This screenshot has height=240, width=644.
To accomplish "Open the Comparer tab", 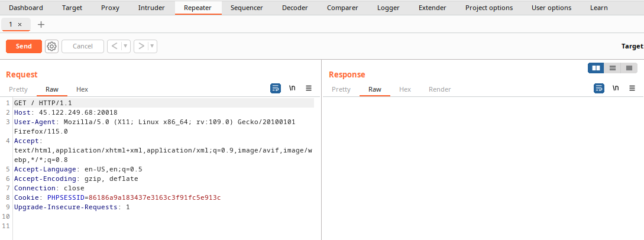I will (342, 8).
